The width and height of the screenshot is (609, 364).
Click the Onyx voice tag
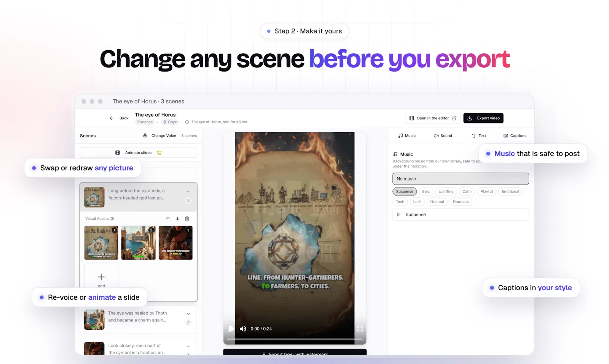click(170, 122)
